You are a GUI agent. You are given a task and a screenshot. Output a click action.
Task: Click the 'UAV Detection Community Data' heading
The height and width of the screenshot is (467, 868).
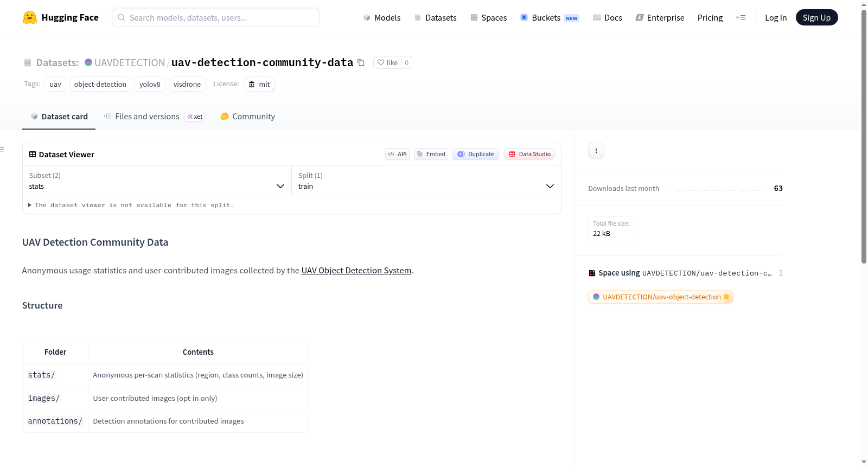(95, 242)
